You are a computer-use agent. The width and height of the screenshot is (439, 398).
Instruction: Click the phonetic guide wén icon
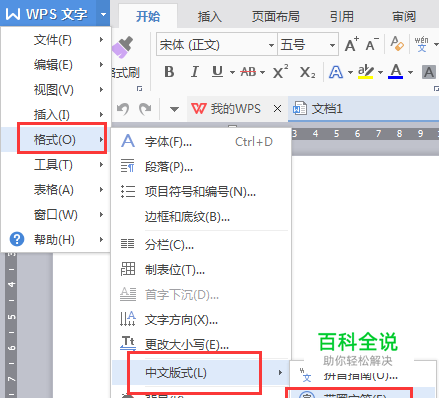point(421,44)
